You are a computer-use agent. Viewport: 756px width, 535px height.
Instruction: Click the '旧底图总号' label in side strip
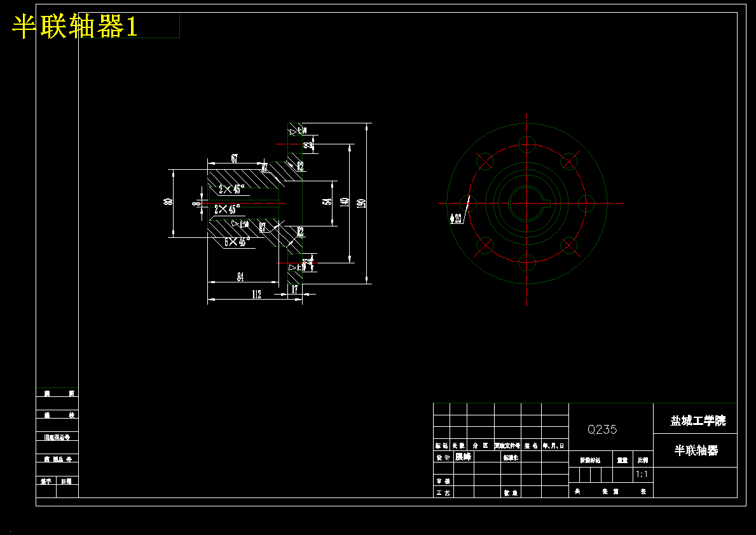click(57, 437)
